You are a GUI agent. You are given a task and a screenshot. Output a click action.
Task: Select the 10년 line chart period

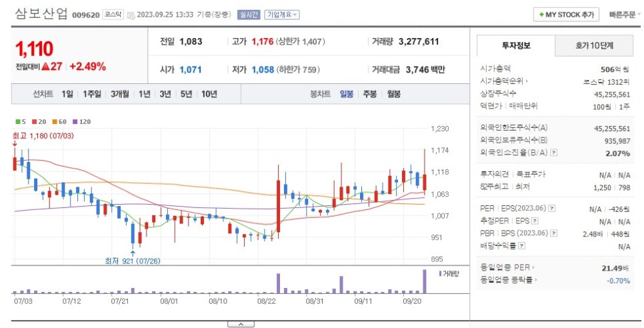coord(209,94)
